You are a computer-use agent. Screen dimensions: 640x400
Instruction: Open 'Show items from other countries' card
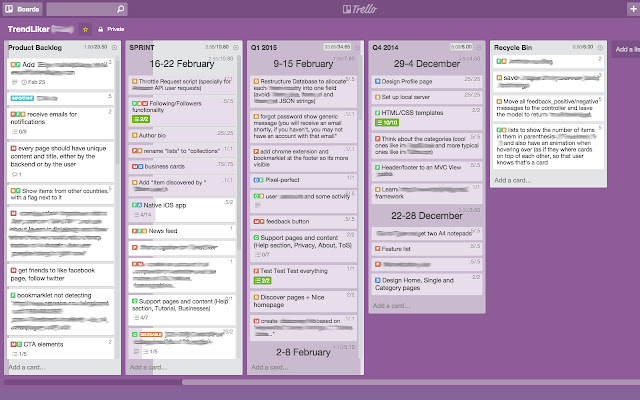coord(60,194)
